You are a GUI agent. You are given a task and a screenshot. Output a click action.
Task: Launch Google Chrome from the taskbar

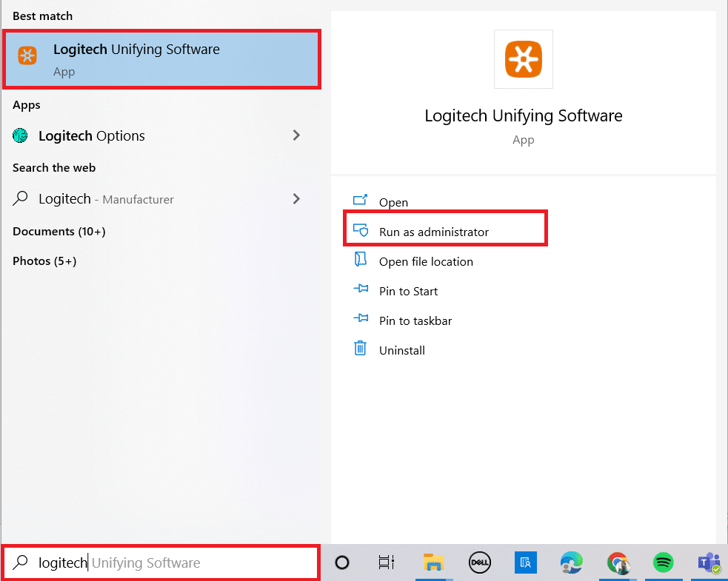pos(618,563)
